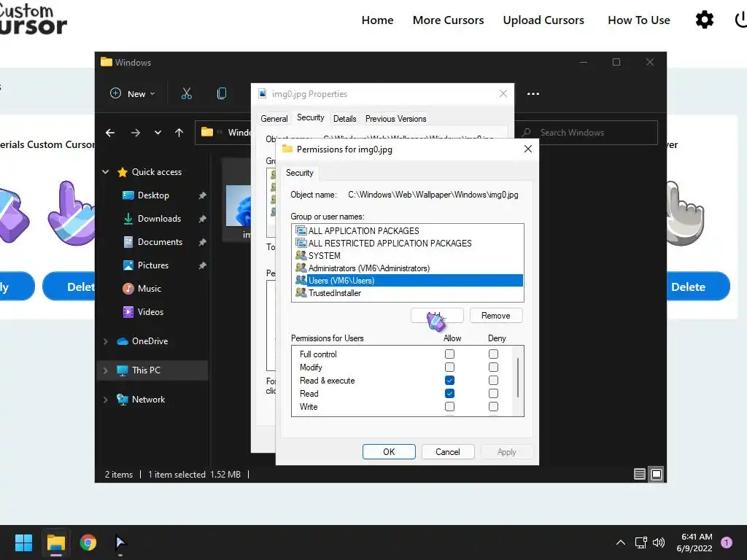Open recent locations chevron beside Forward arrow
Image resolution: width=747 pixels, height=560 pixels.
tap(158, 133)
